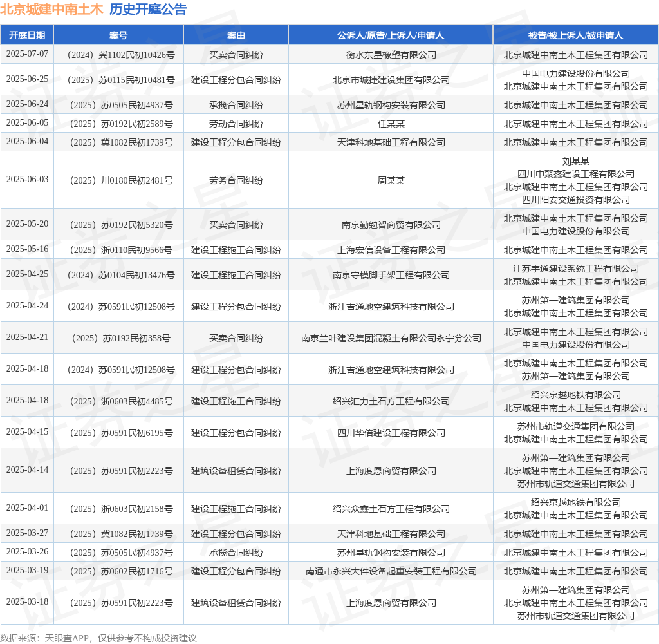Click plaintiff 南京兰叶建设集团混凝土有限公司永宁分公司
This screenshot has width=659, height=644.
coord(391,338)
